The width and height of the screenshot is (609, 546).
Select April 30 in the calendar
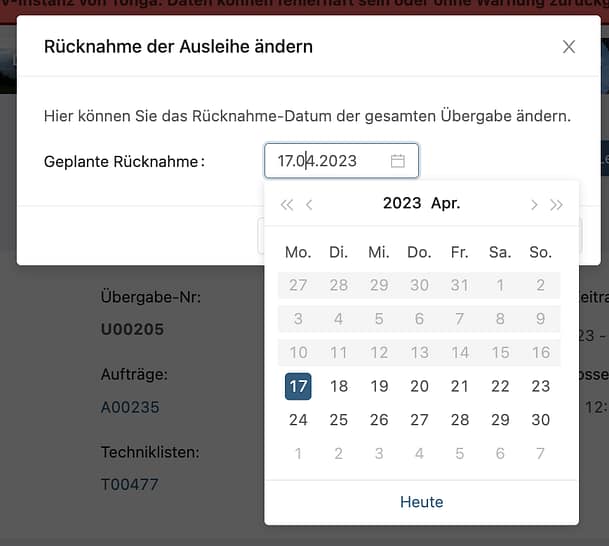541,420
